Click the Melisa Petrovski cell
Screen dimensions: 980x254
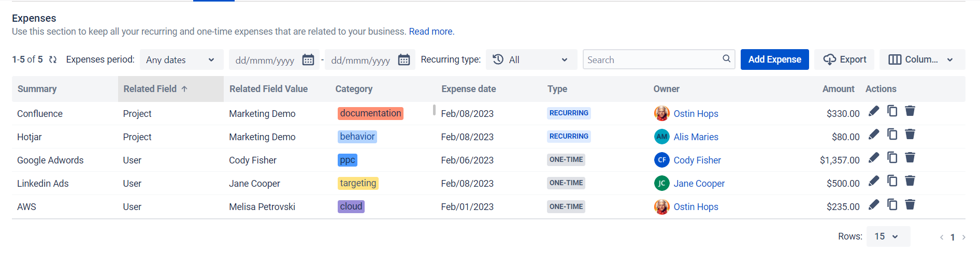click(262, 207)
